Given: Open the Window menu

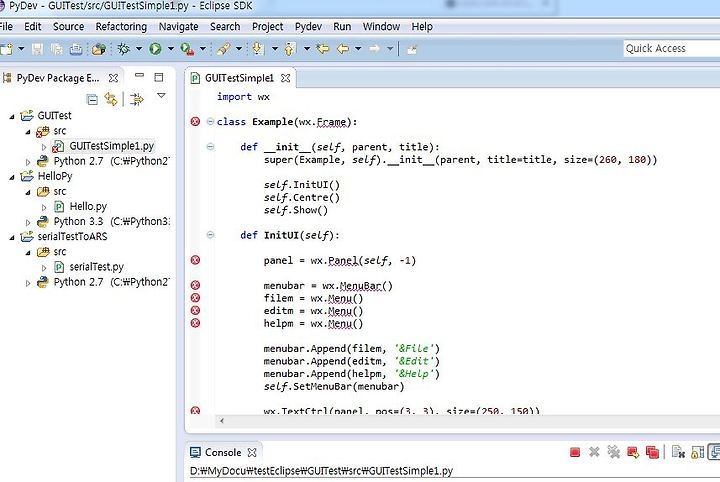Looking at the screenshot, I should click(381, 27).
